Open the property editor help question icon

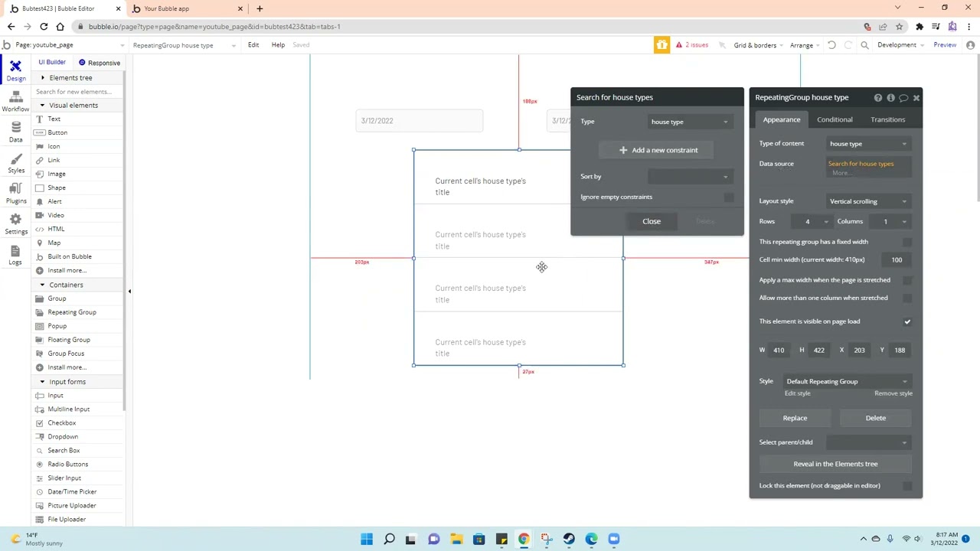click(878, 97)
